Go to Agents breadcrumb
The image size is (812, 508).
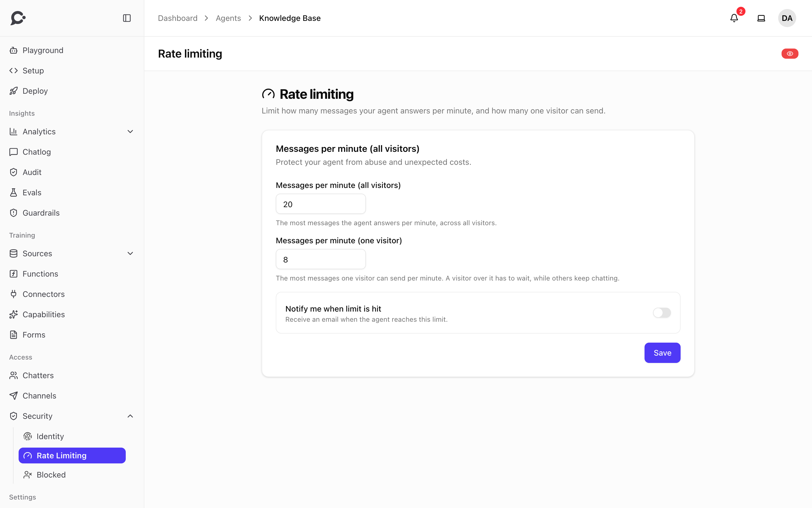(x=228, y=18)
